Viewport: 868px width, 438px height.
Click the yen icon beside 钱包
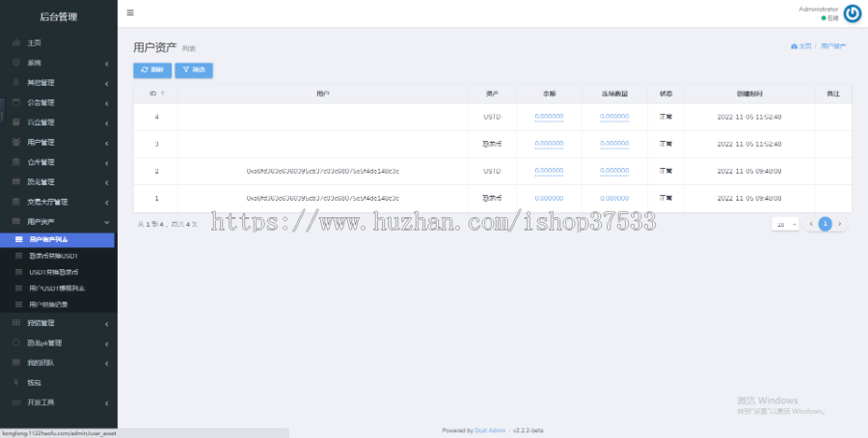click(x=16, y=383)
